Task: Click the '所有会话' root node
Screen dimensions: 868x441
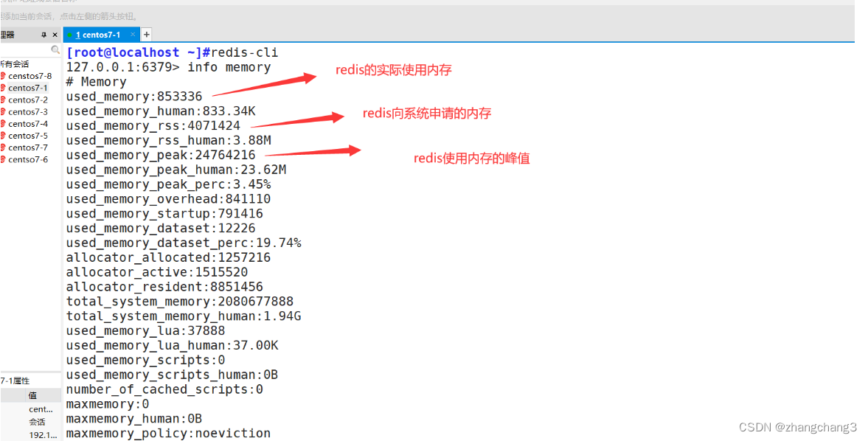Action: pyautogui.click(x=15, y=64)
